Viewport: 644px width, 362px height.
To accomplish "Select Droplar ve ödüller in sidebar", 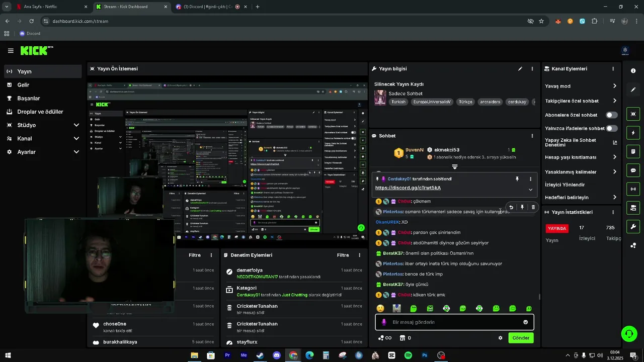I will 43,112.
